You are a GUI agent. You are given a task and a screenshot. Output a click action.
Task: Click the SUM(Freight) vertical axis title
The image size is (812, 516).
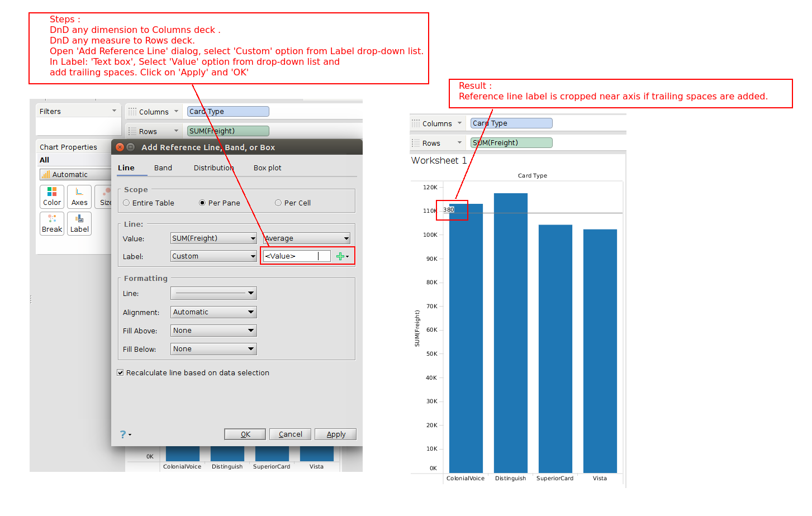[417, 328]
